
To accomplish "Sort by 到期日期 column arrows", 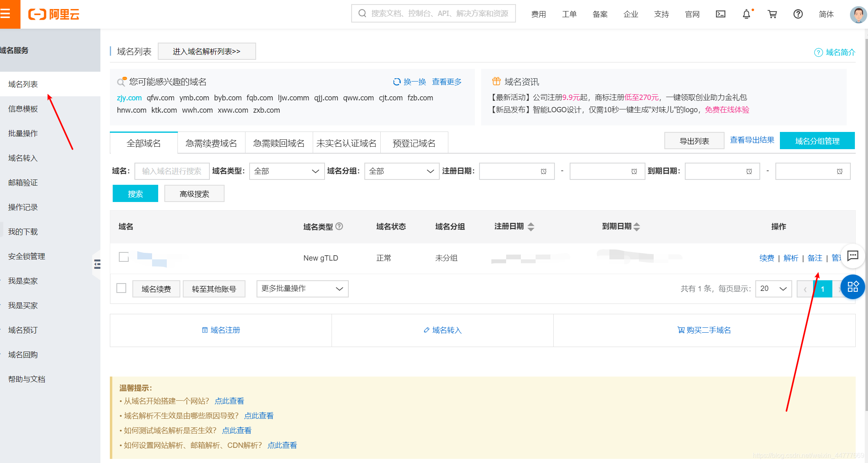I will (x=637, y=227).
